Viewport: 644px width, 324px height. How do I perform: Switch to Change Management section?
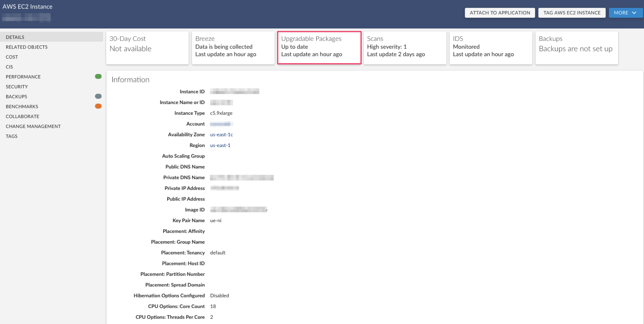[33, 126]
